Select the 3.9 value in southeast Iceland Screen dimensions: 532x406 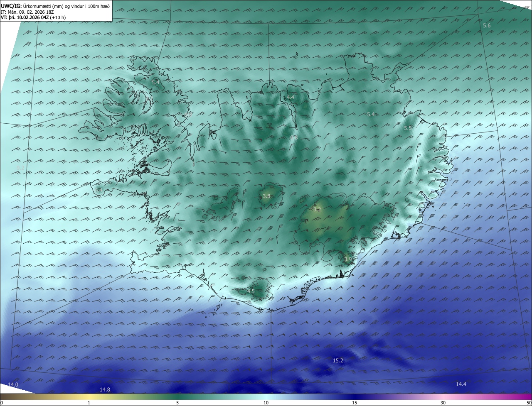(348, 259)
